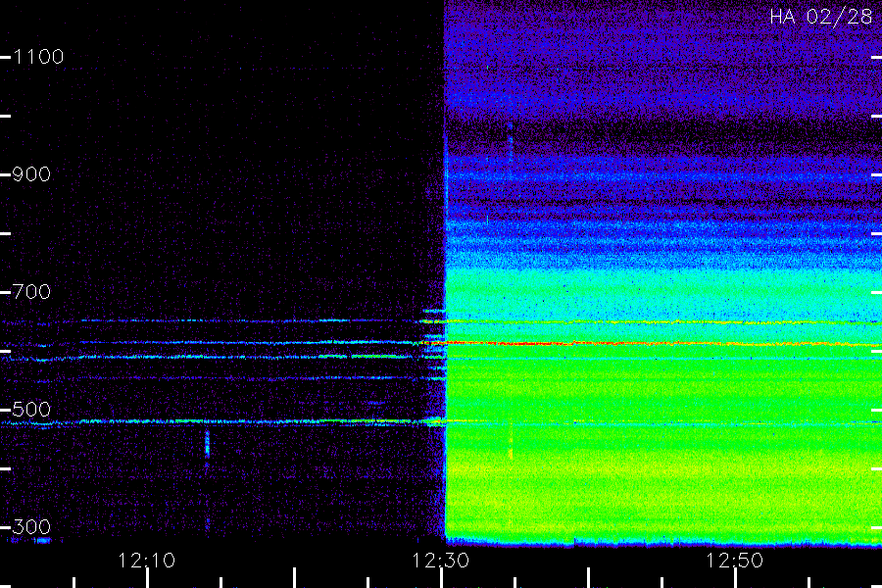Image resolution: width=882 pixels, height=588 pixels.
Task: Click the 12:30 time axis label
Action: [440, 561]
